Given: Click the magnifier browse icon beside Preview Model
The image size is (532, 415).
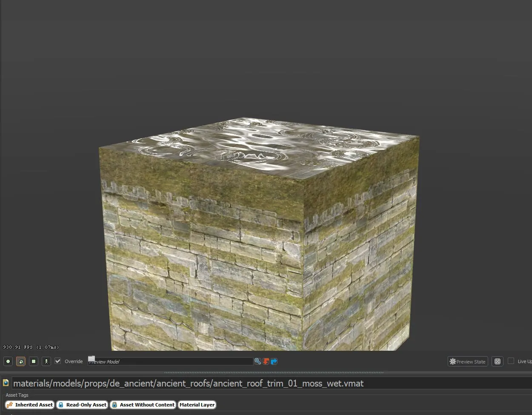Looking at the screenshot, I should [x=257, y=361].
